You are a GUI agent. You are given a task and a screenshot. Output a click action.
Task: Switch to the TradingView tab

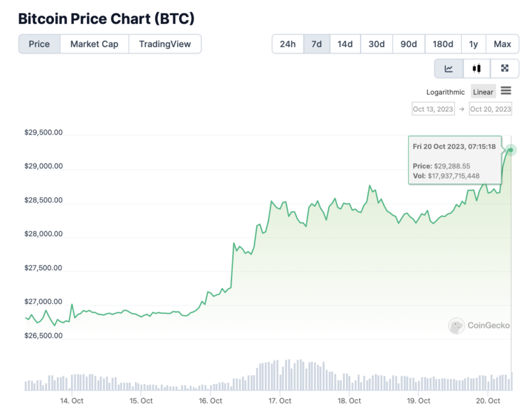pyautogui.click(x=165, y=44)
